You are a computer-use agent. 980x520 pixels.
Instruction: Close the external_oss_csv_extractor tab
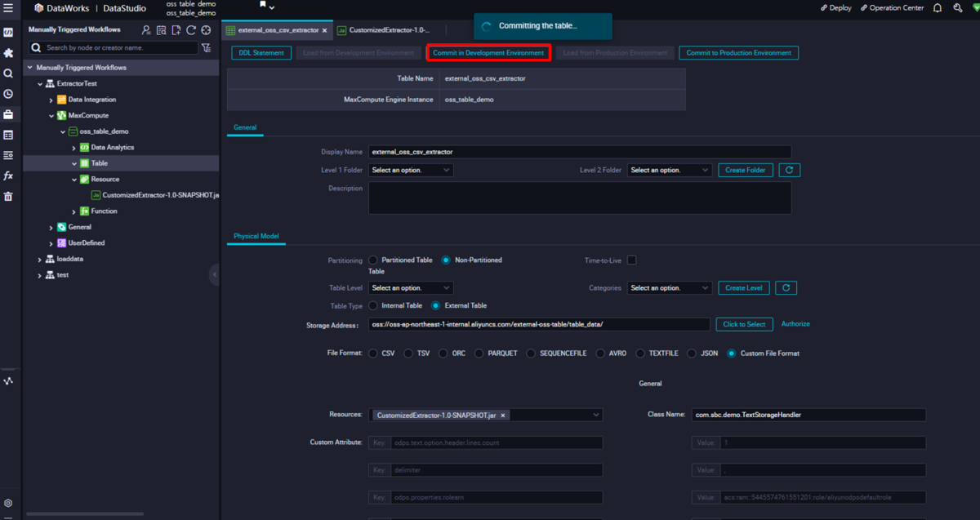pyautogui.click(x=325, y=30)
